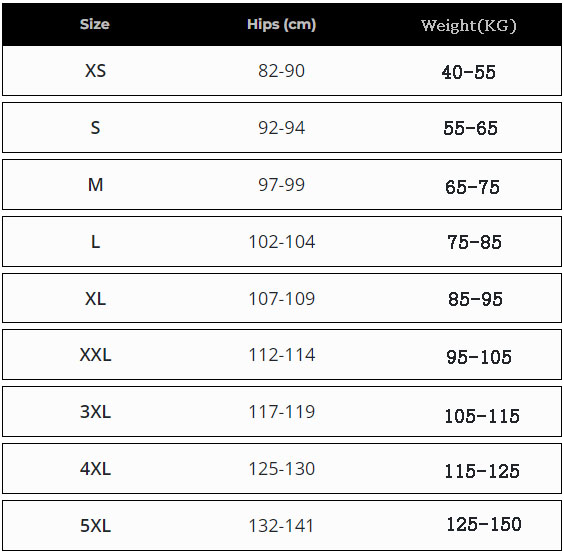Select the XS size cell
The width and height of the screenshot is (564, 554).
coord(95,71)
